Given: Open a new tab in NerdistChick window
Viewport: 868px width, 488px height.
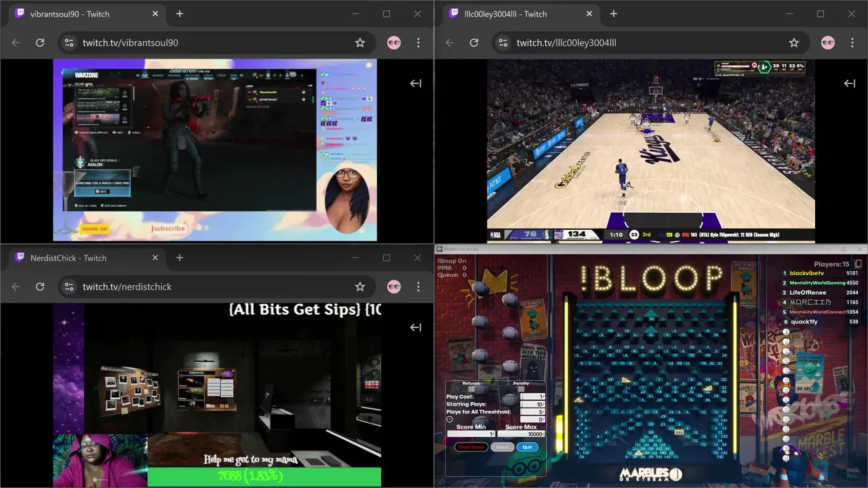Looking at the screenshot, I should (x=180, y=258).
